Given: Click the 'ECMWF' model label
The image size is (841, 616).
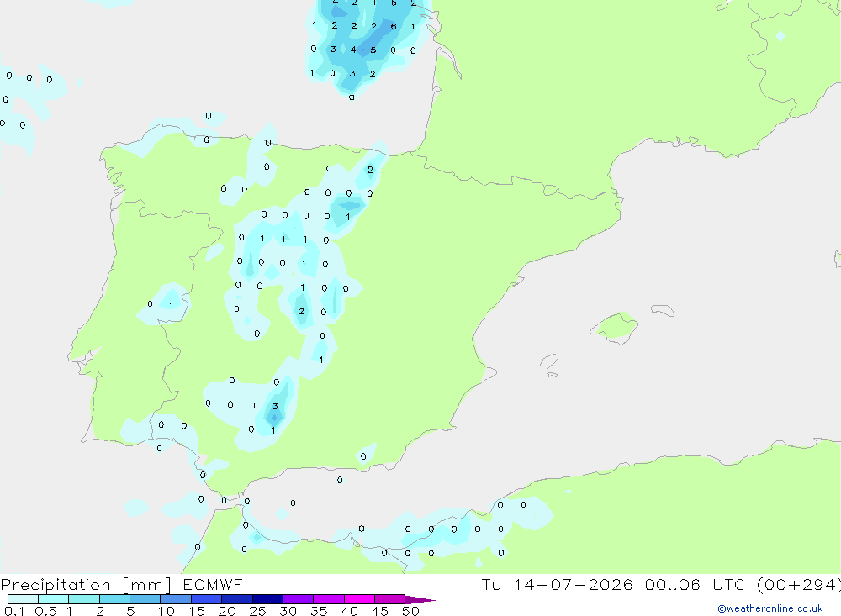Looking at the screenshot, I should (x=213, y=584).
